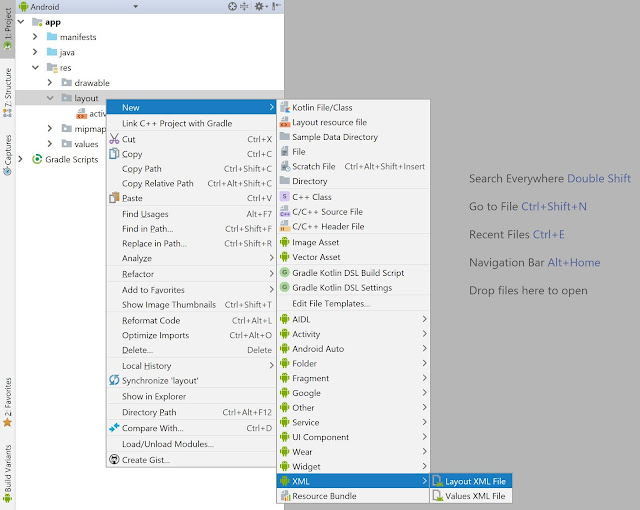Image resolution: width=640 pixels, height=510 pixels.
Task: Select Load/Unload Modules entry
Action: point(191,444)
